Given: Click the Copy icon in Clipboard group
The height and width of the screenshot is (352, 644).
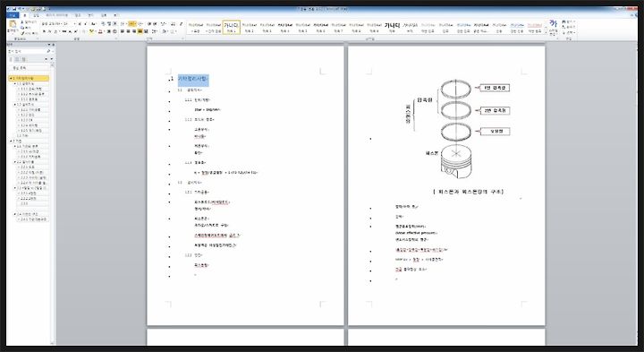Looking at the screenshot, I should coord(21,28).
